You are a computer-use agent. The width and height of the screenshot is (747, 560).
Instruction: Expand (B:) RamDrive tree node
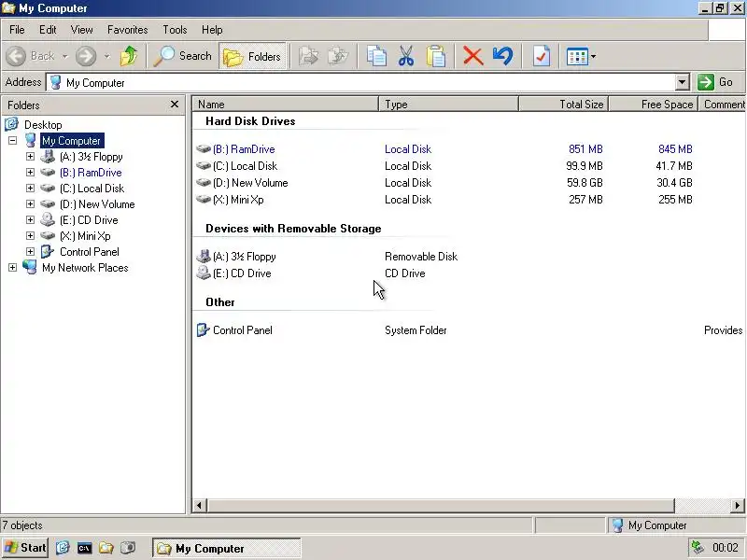(30, 172)
